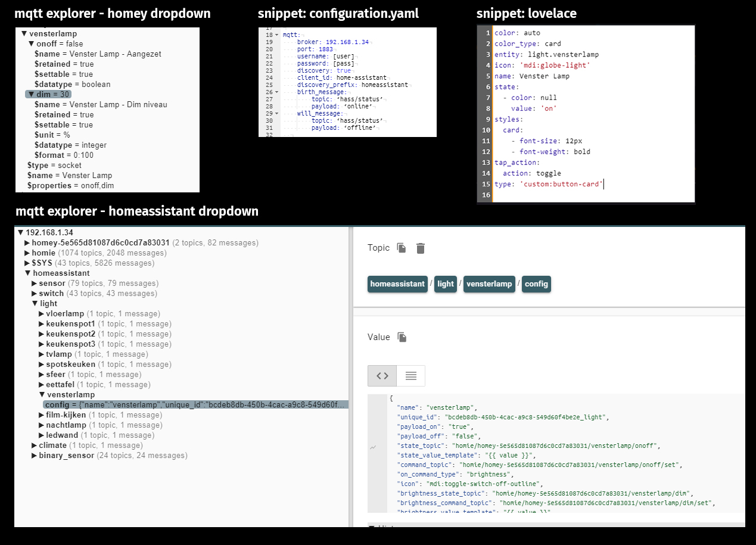Click broker value 192.168.1.34 in configuration.yaml
This screenshot has width=756, height=545.
click(x=347, y=42)
